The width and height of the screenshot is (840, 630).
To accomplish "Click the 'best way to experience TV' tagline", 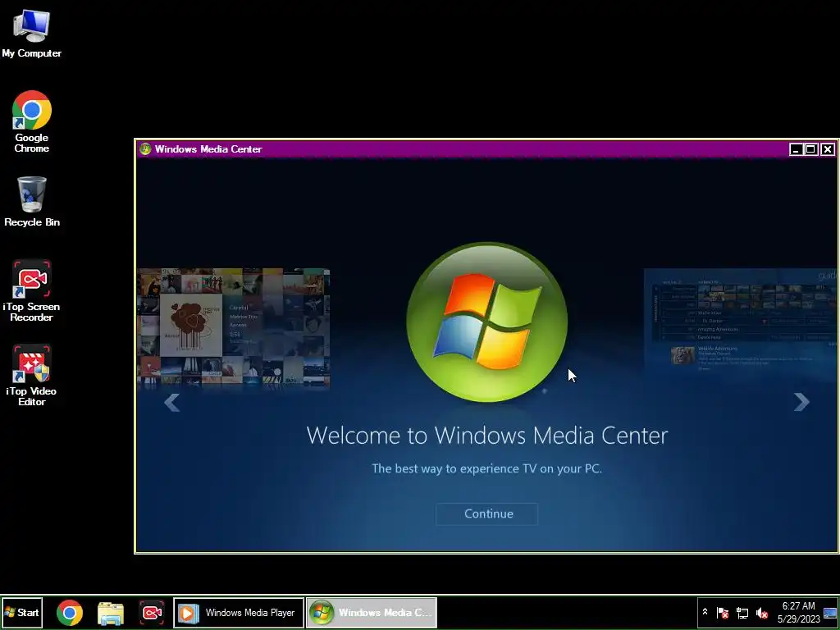I will pyautogui.click(x=487, y=468).
